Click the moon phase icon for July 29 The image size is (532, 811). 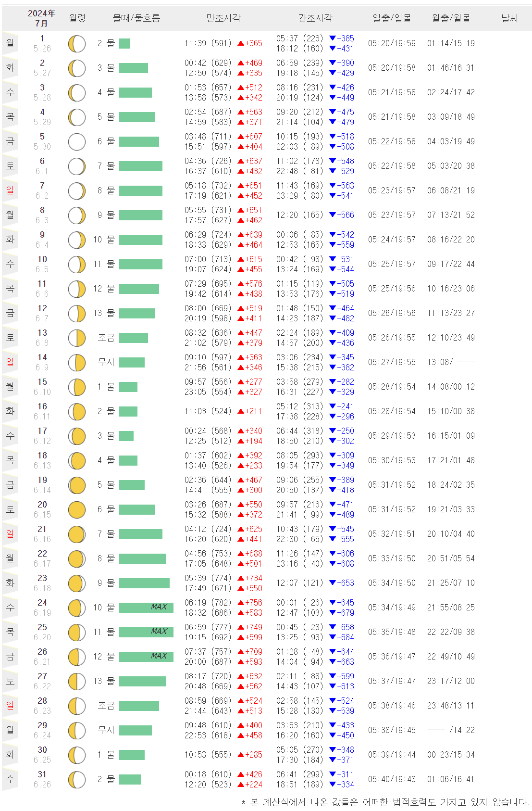pyautogui.click(x=77, y=731)
